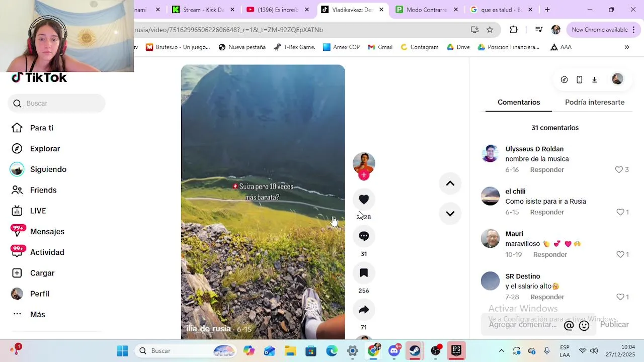This screenshot has height=362, width=644.
Task: Open el chili's avatar
Action: click(490, 196)
